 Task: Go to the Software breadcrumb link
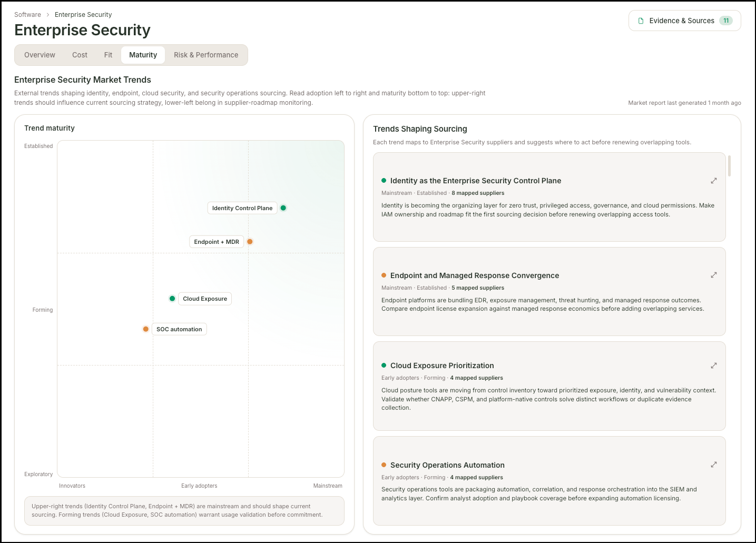[x=27, y=15]
